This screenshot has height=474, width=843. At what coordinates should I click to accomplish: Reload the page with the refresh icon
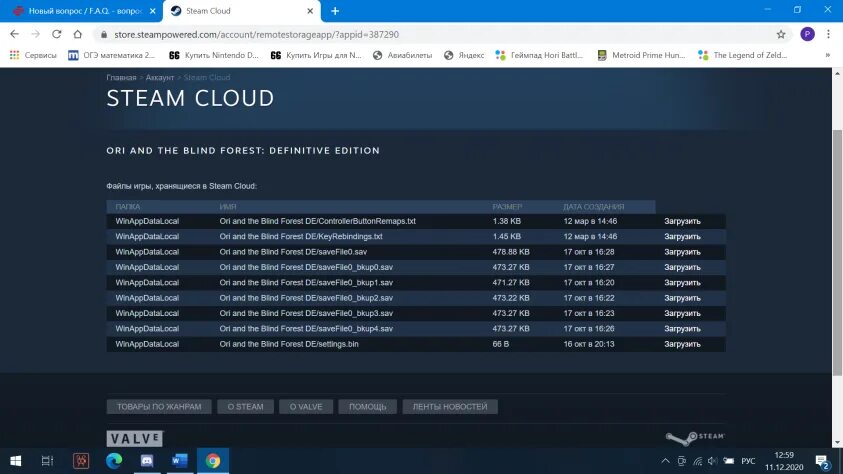point(56,34)
